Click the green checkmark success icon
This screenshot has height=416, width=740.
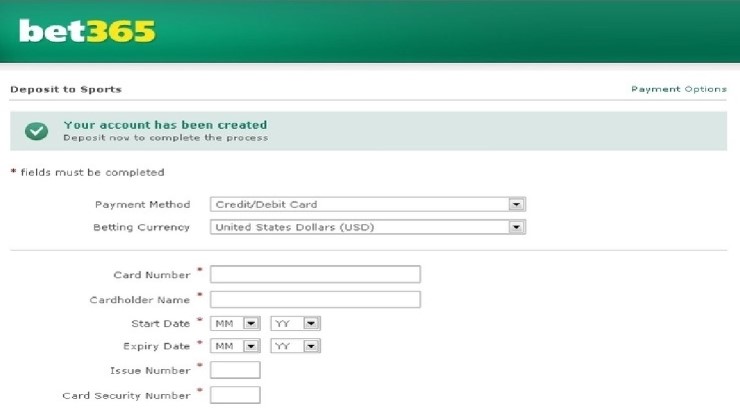coord(36,131)
